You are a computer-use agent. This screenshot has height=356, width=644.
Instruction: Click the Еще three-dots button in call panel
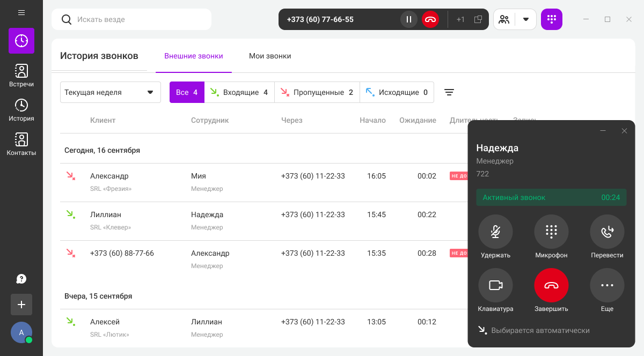coord(607,285)
